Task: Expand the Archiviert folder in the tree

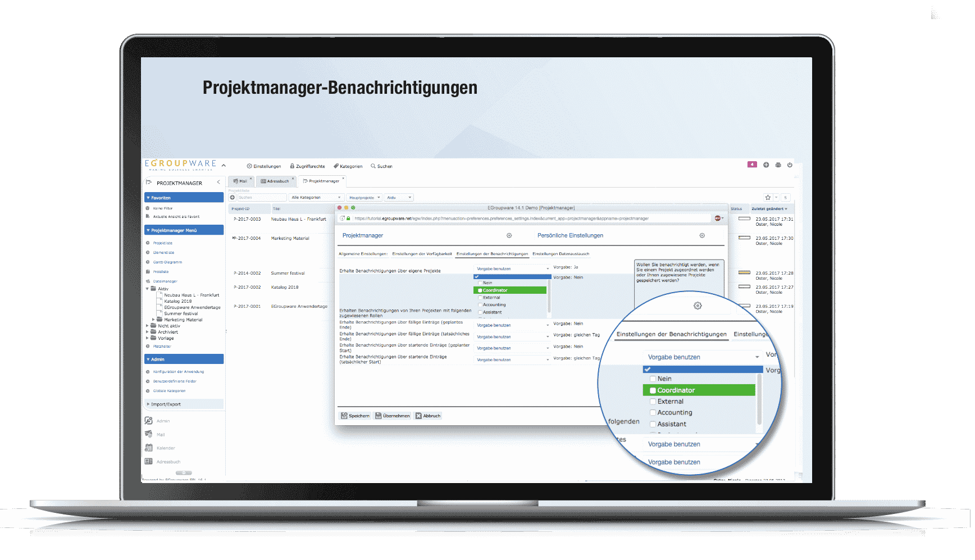Action: coord(148,332)
